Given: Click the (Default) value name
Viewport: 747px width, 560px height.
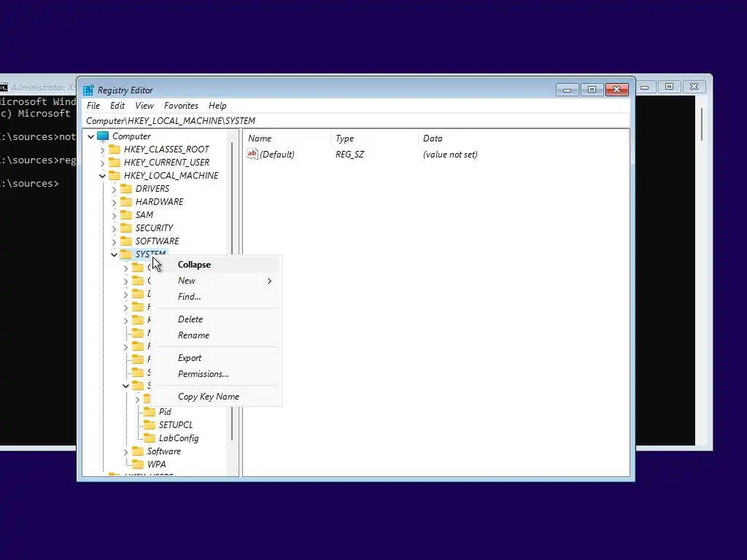Looking at the screenshot, I should [x=276, y=155].
